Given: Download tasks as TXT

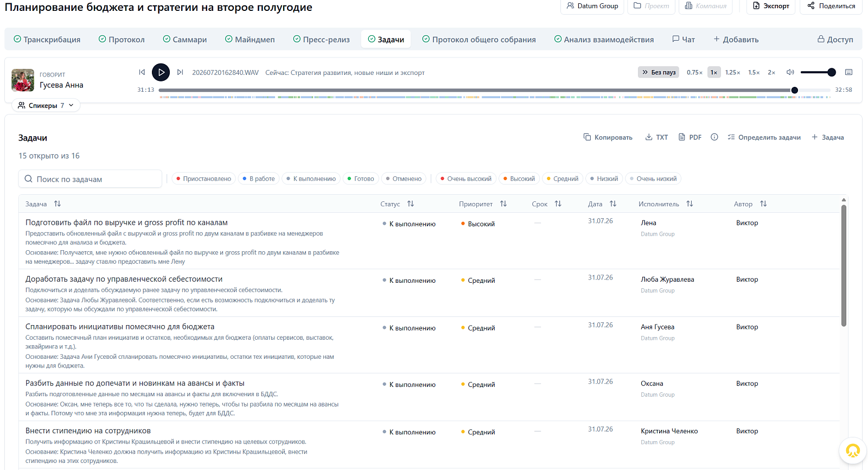Looking at the screenshot, I should pos(656,137).
